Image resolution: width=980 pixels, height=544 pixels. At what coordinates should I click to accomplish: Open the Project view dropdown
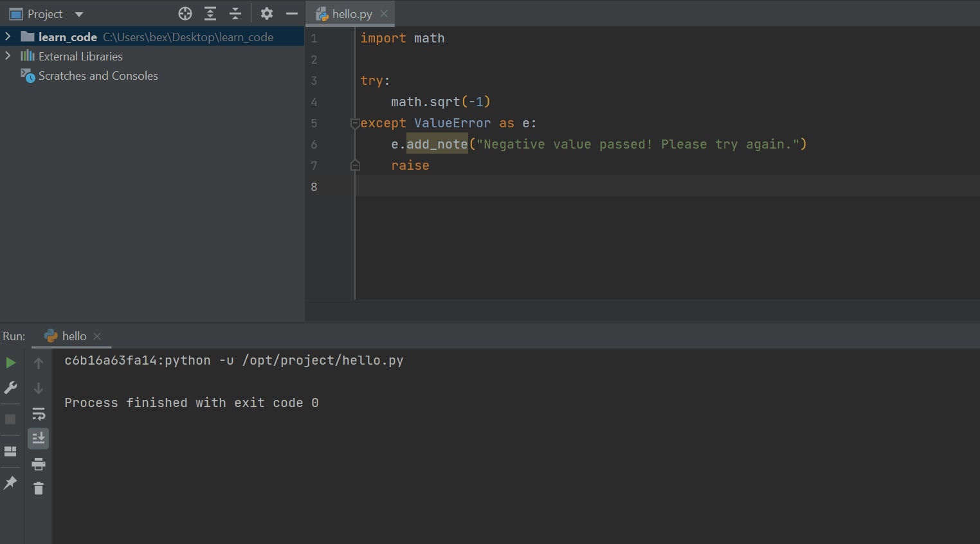coord(78,14)
